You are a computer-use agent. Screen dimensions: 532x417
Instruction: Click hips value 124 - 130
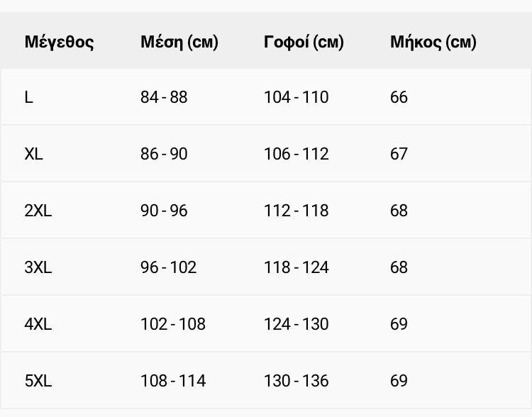pos(297,324)
